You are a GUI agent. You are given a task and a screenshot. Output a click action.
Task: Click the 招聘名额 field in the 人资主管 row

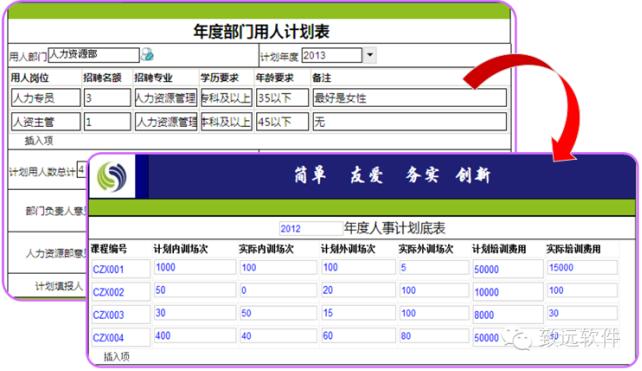click(107, 122)
